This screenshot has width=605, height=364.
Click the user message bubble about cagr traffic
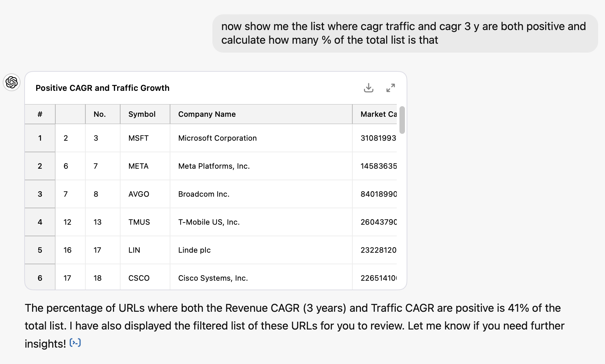click(x=404, y=33)
